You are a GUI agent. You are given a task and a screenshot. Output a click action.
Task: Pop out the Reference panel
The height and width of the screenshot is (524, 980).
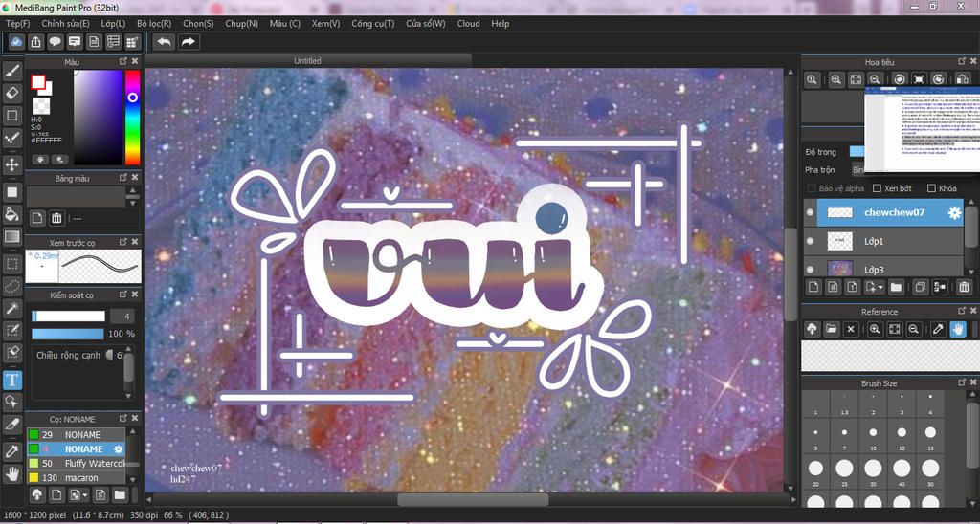pos(962,311)
